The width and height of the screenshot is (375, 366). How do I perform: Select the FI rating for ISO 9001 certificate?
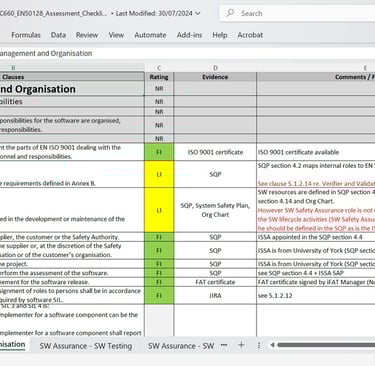click(159, 152)
